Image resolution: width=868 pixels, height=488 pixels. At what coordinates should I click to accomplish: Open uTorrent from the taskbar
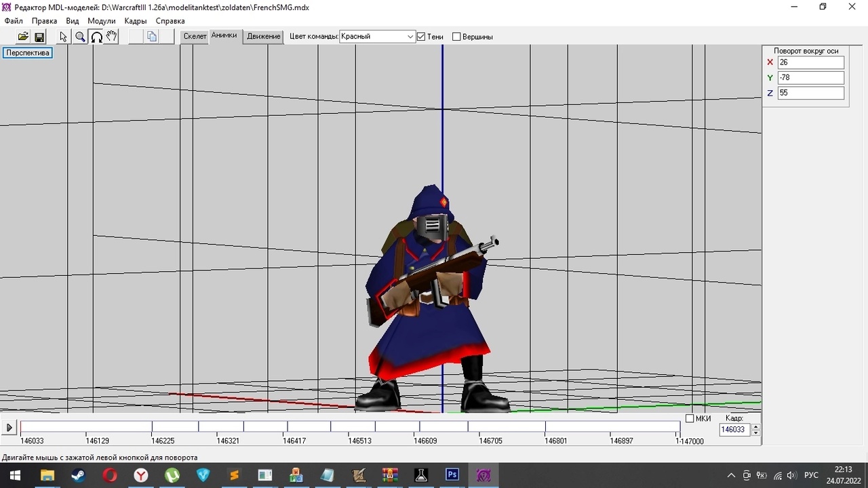click(x=172, y=475)
